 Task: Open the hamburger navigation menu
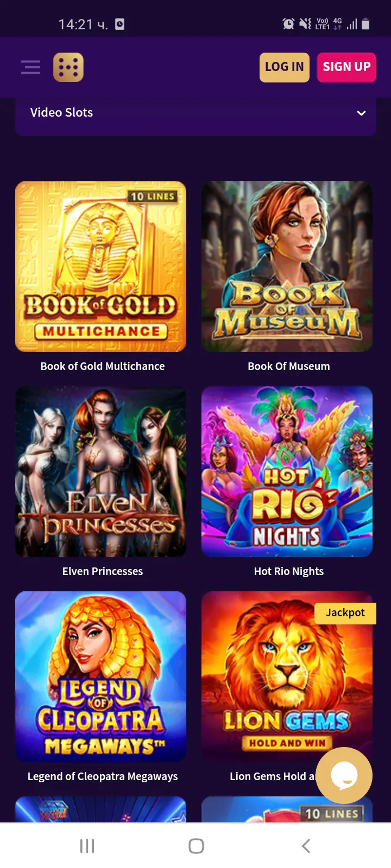click(x=31, y=67)
